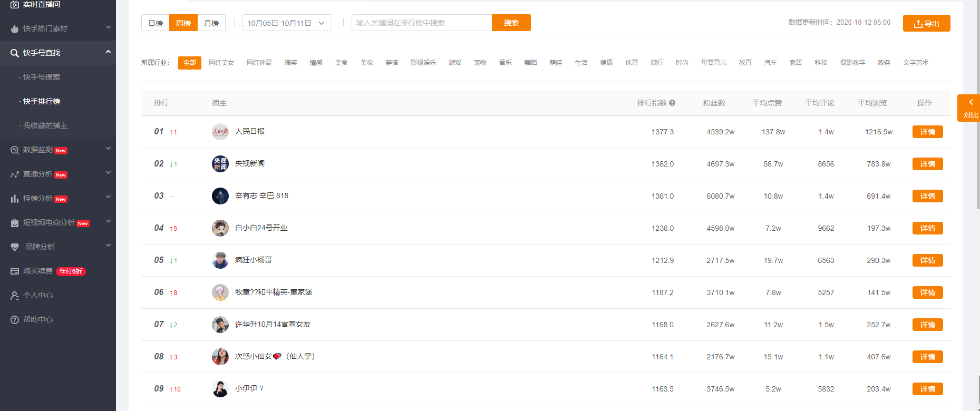Filter by 摄影教学 industry

point(852,63)
